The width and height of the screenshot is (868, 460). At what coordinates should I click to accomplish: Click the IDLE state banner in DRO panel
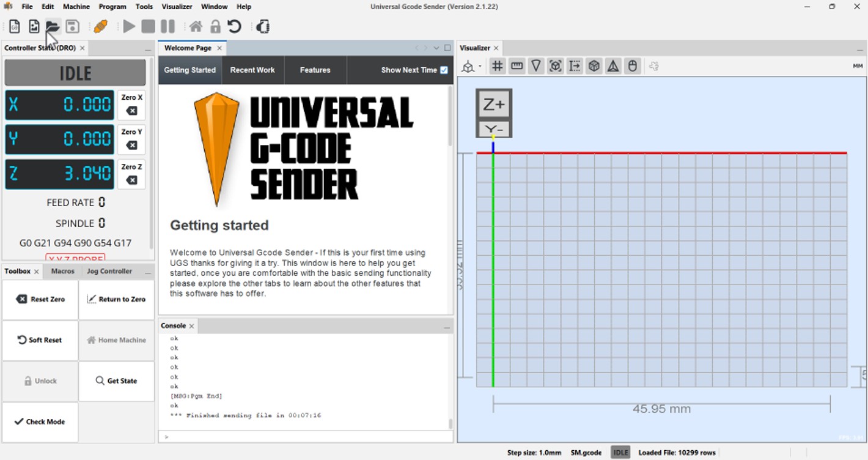point(75,73)
